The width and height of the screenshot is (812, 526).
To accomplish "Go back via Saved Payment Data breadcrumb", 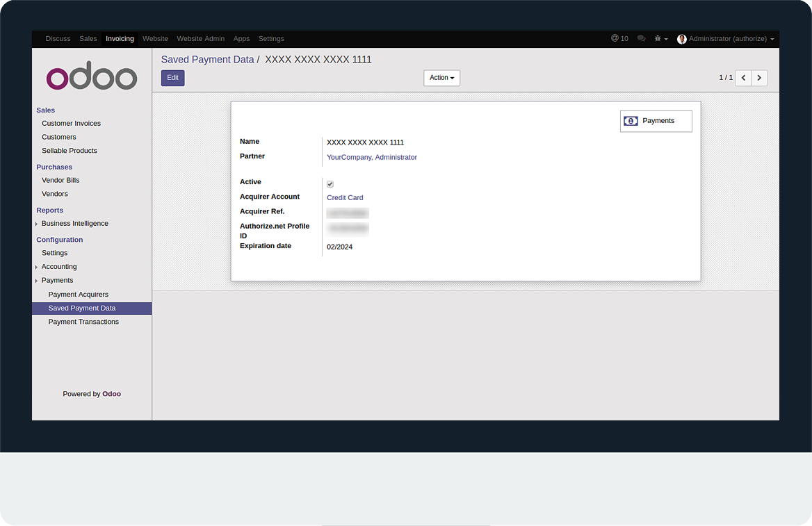I will [208, 60].
